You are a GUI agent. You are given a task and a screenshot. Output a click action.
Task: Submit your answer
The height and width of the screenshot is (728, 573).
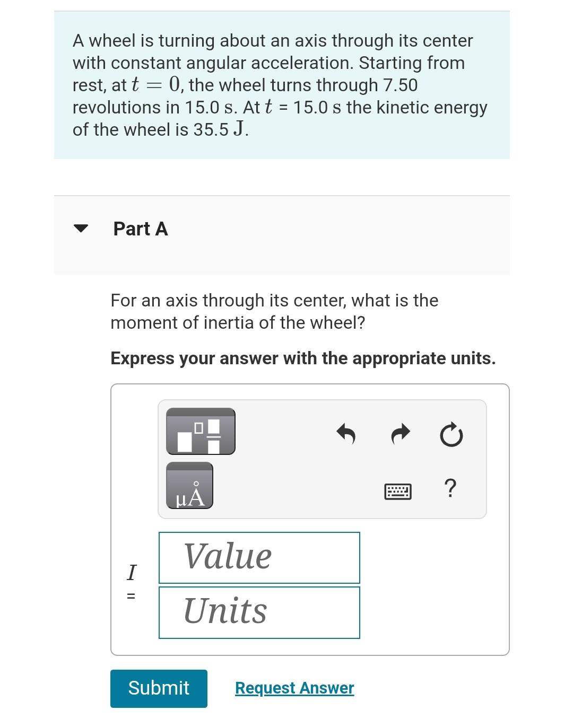pyautogui.click(x=158, y=688)
